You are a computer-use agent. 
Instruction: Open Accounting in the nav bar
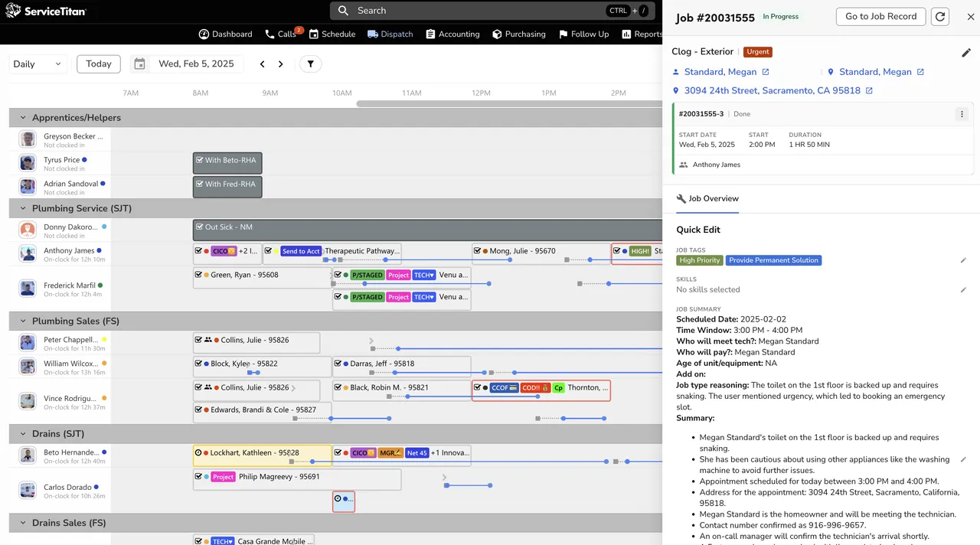(x=452, y=34)
